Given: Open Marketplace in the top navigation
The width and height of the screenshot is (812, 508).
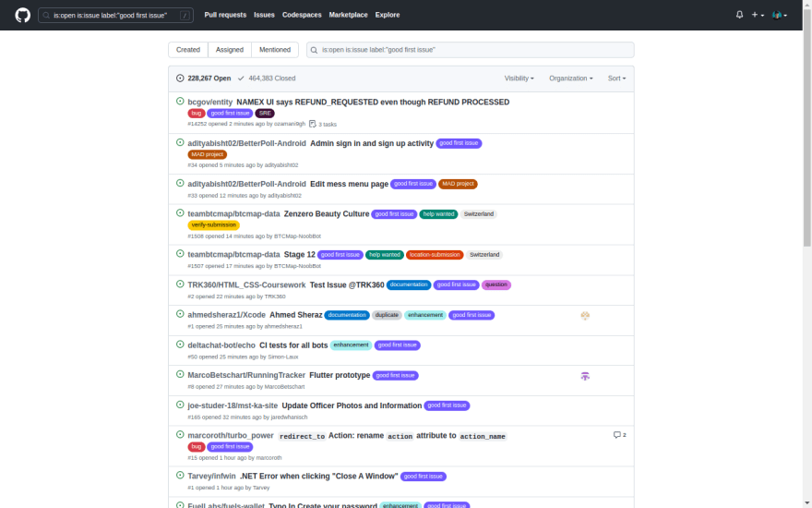Looking at the screenshot, I should tap(348, 15).
